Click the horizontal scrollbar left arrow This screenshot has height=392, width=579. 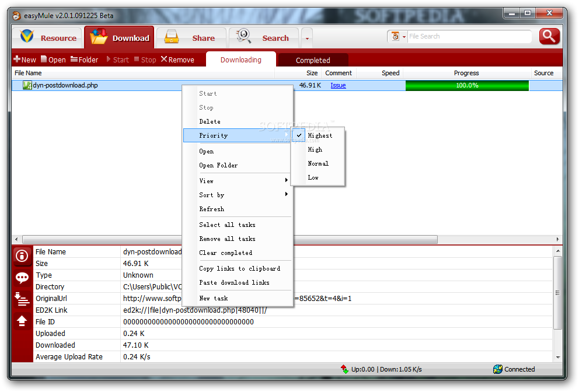pyautogui.click(x=16, y=239)
